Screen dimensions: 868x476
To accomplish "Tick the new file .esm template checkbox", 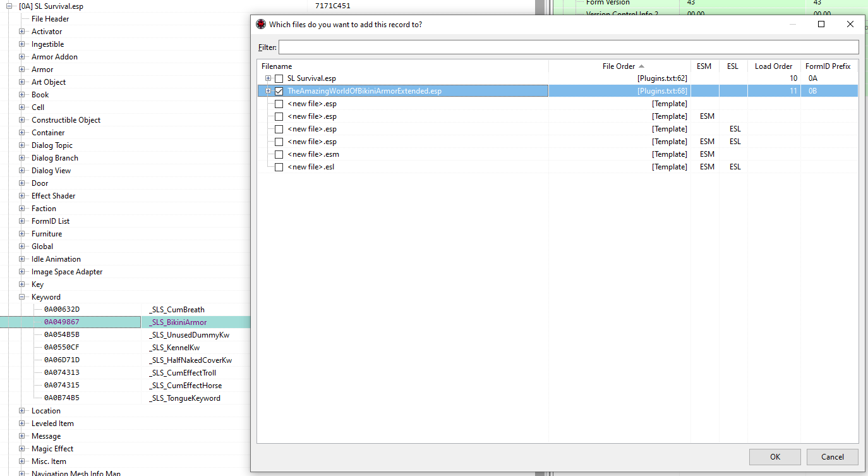I will tap(279, 154).
